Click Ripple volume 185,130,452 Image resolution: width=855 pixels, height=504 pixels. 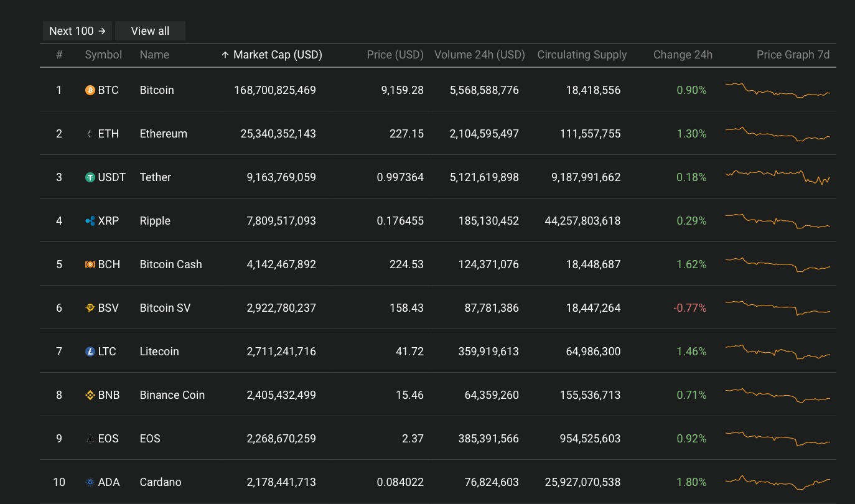coord(488,221)
